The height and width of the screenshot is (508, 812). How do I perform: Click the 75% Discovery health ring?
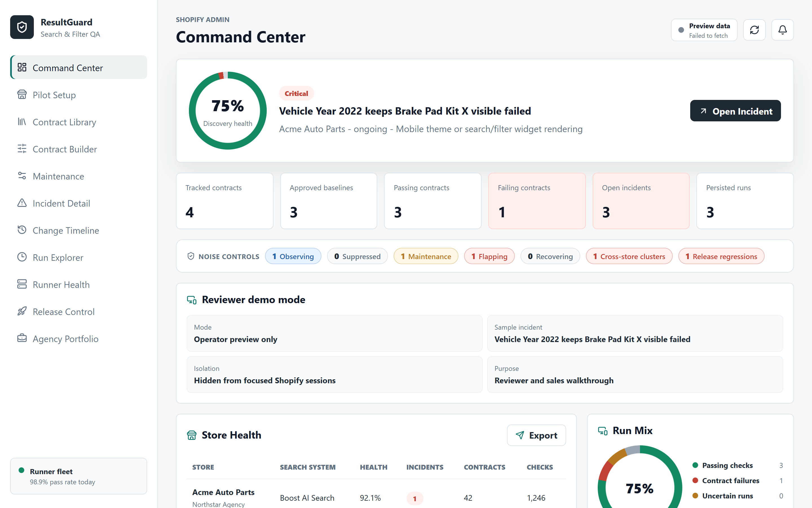228,111
